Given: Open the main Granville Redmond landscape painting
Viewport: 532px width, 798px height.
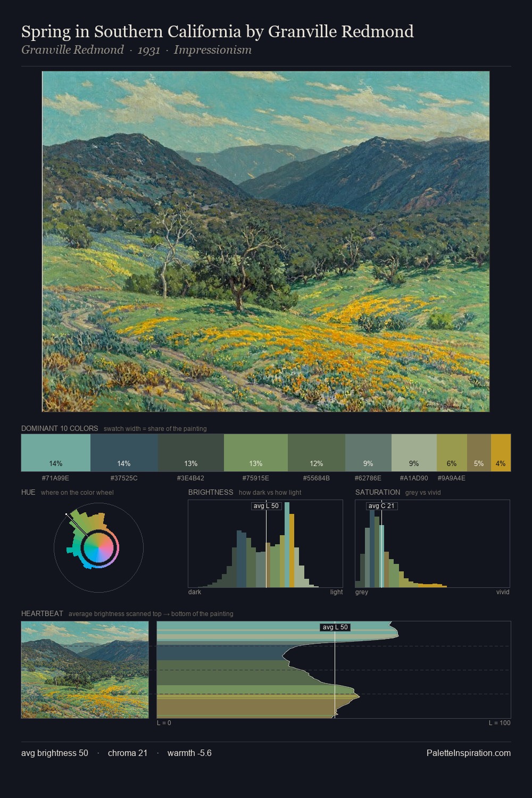Looking at the screenshot, I should point(265,242).
